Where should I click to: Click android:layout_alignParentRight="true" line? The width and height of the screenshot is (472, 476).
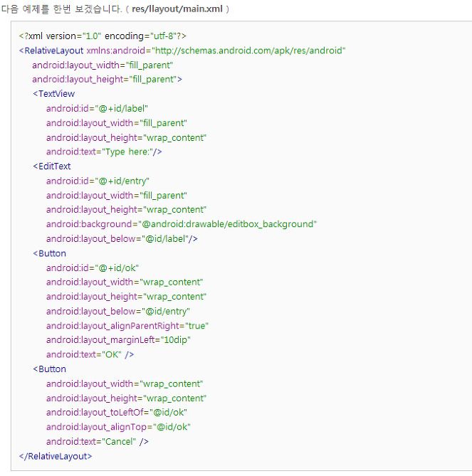coord(127,326)
